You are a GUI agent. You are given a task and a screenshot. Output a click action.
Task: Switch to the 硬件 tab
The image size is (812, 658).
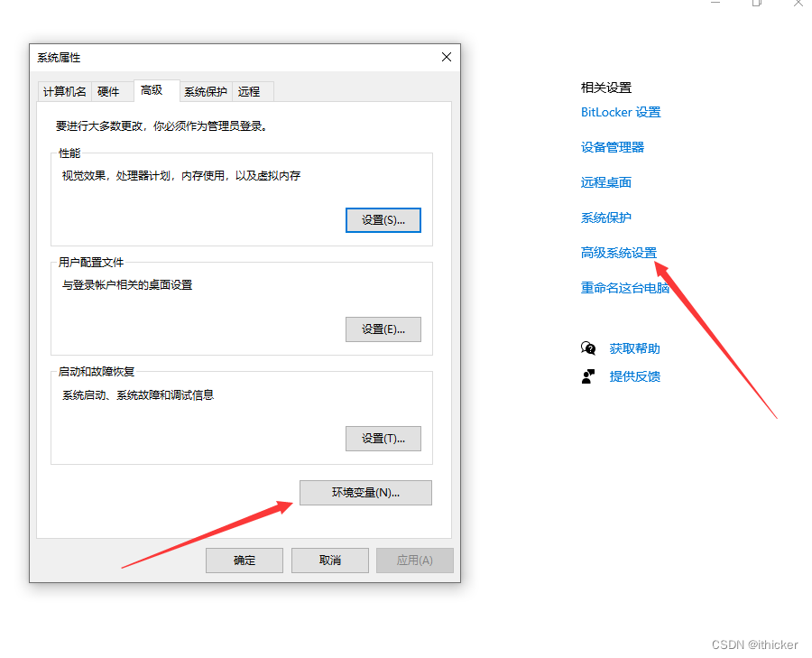(x=110, y=90)
